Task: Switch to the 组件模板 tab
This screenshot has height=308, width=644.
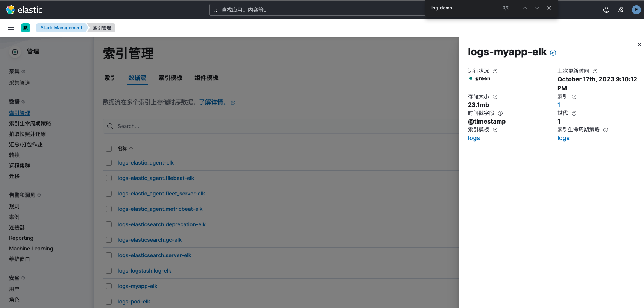Action: [207, 78]
